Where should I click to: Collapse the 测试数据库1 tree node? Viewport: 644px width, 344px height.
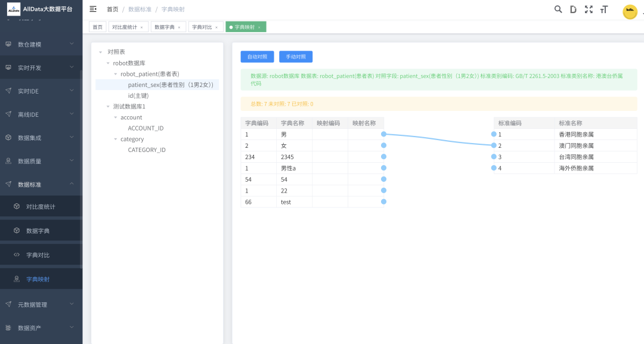click(x=108, y=107)
